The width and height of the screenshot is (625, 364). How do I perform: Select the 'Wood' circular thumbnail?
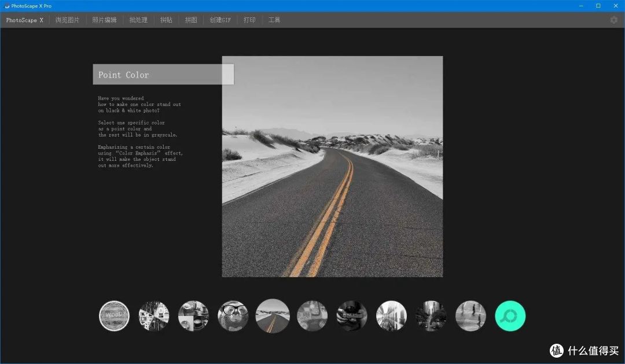click(x=114, y=316)
